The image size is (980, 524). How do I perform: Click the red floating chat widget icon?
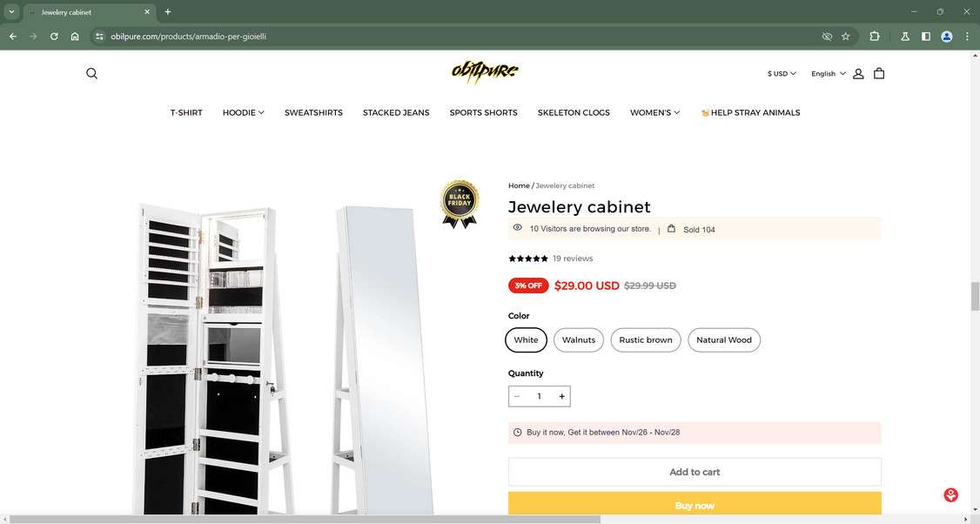950,495
